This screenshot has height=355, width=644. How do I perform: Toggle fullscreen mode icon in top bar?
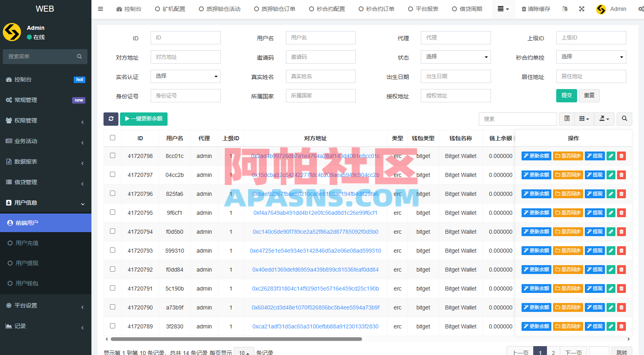[582, 9]
